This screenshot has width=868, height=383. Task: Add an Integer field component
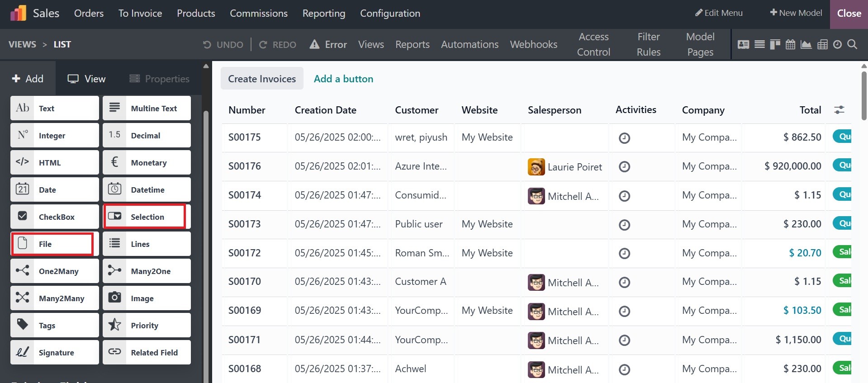tap(55, 135)
